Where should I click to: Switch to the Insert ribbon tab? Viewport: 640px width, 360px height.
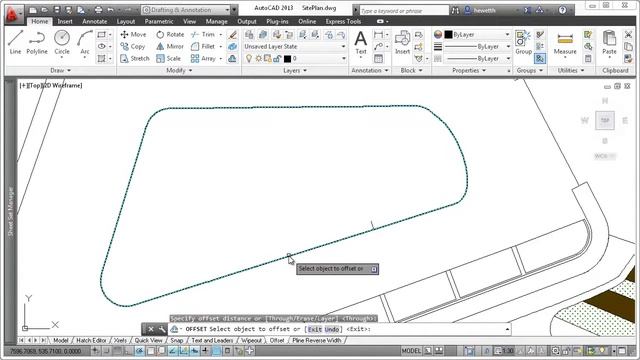pos(65,21)
